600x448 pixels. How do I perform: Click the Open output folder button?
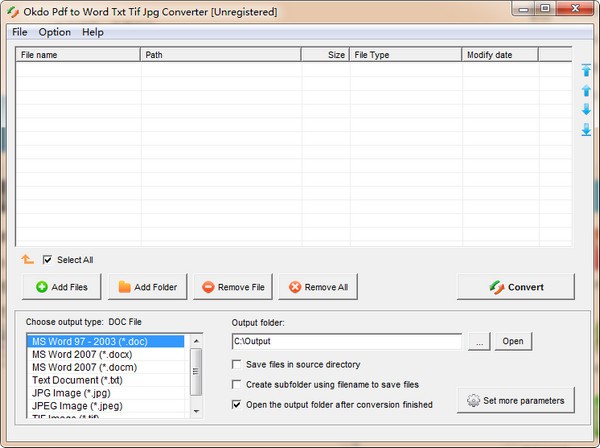[513, 341]
